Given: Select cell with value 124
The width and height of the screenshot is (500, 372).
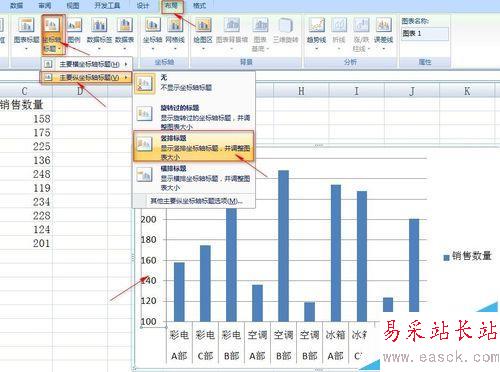Looking at the screenshot, I should click(x=26, y=229).
